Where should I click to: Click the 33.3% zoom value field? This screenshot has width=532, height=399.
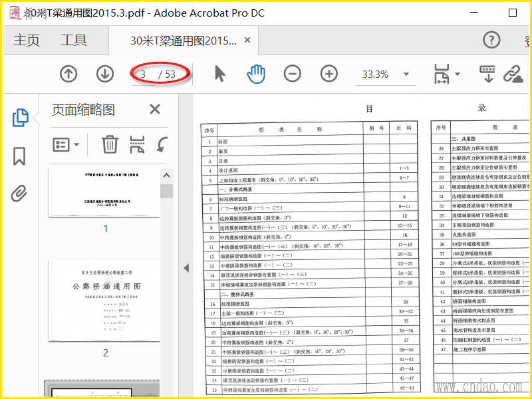click(x=376, y=74)
